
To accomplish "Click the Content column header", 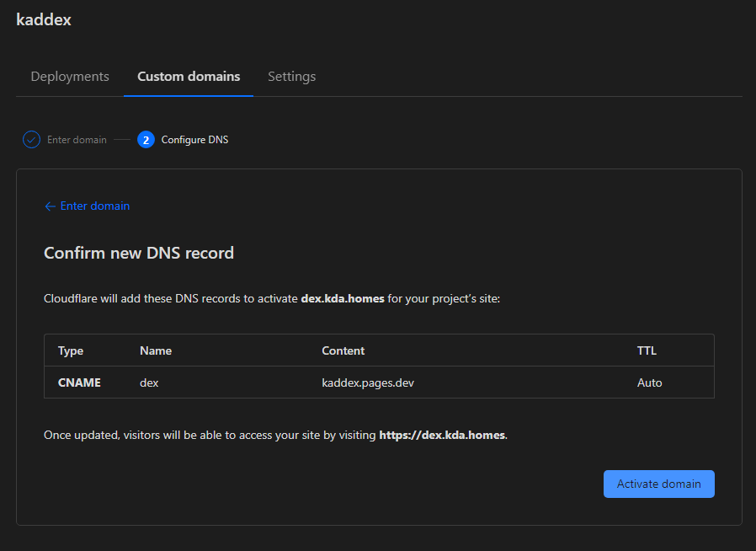I will tap(343, 350).
